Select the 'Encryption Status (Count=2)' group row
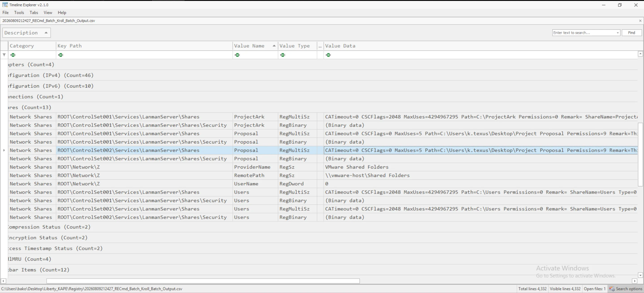Screen dimensions: 644x293 (x=323, y=238)
